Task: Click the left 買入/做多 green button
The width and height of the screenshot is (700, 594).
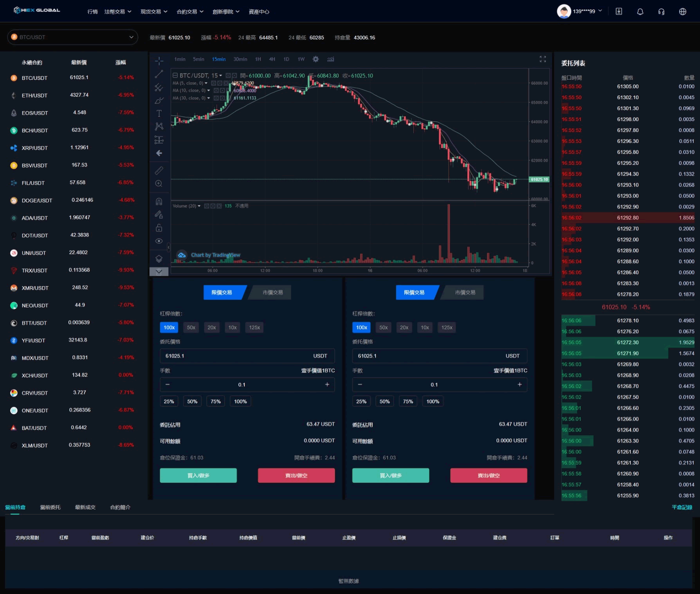Action: point(198,475)
